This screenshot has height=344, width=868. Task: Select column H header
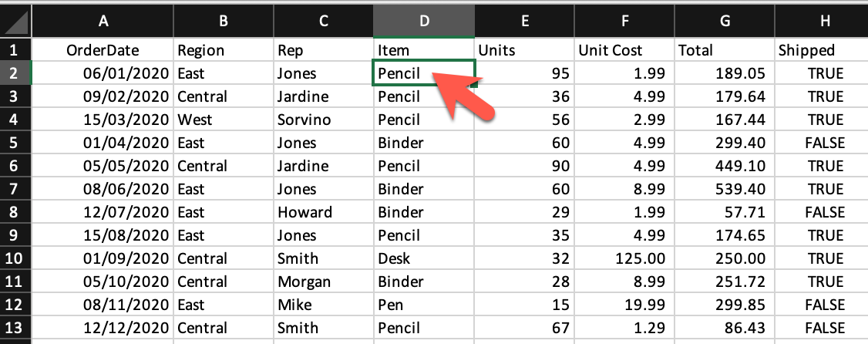[x=824, y=22]
